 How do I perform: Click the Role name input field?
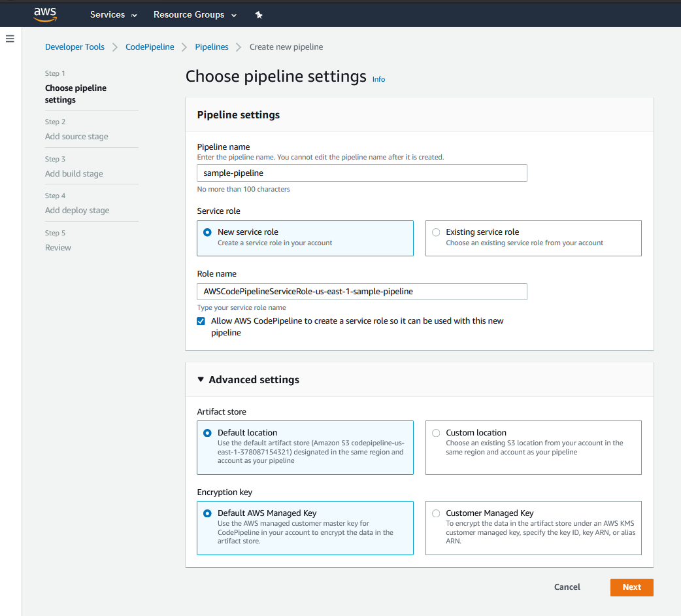(362, 292)
